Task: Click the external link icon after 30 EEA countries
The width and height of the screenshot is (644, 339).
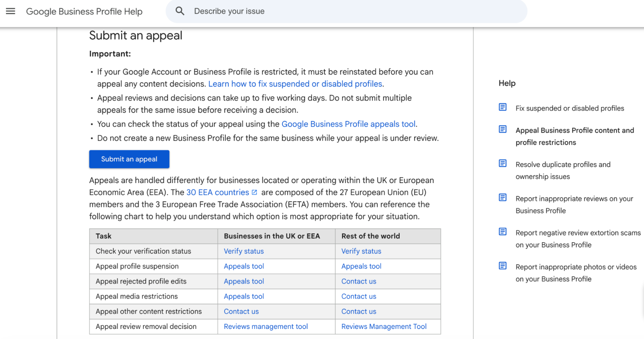Action: click(x=254, y=192)
